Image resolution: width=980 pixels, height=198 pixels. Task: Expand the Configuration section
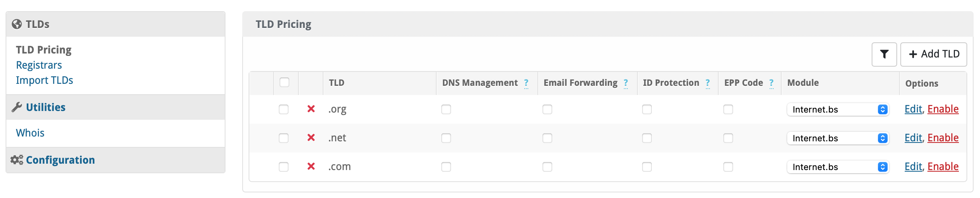tap(60, 160)
